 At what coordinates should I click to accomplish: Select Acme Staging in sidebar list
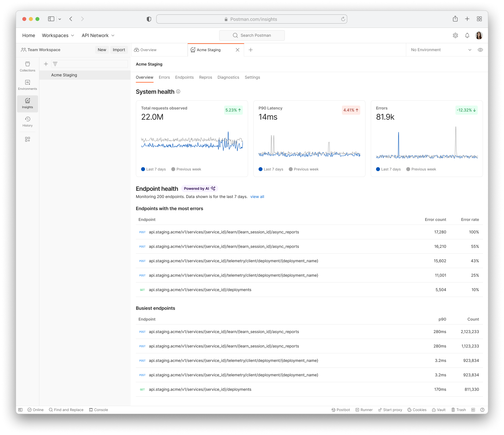(x=85, y=75)
